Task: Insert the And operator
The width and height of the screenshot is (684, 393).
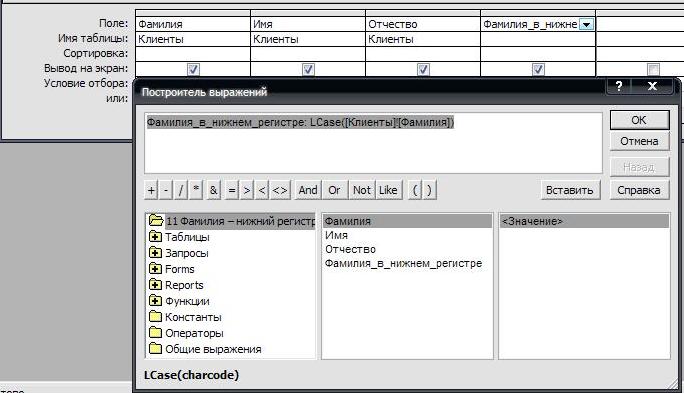Action: (308, 190)
